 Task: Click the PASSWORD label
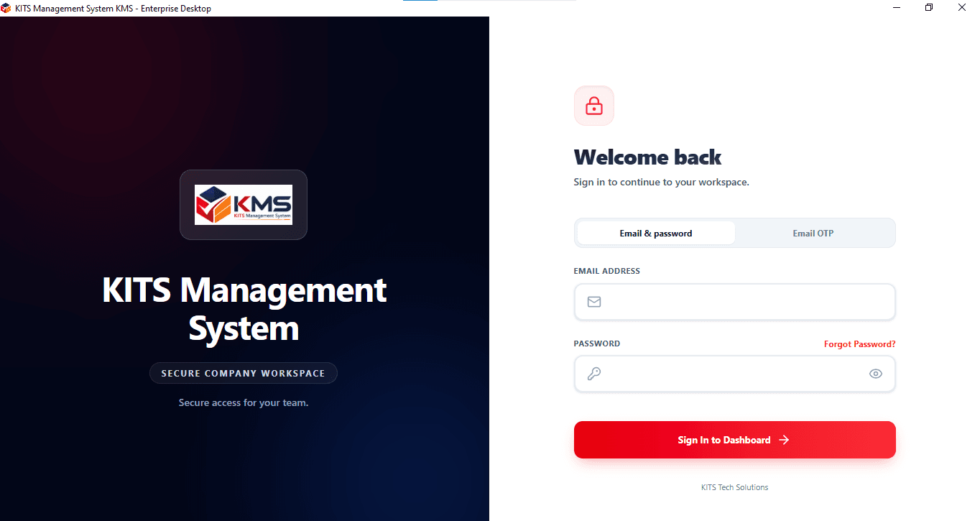point(596,344)
